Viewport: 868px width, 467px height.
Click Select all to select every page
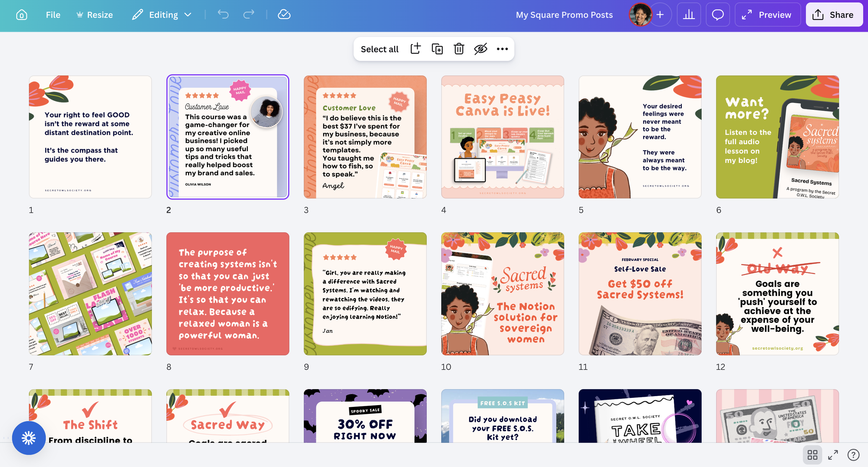click(x=379, y=49)
